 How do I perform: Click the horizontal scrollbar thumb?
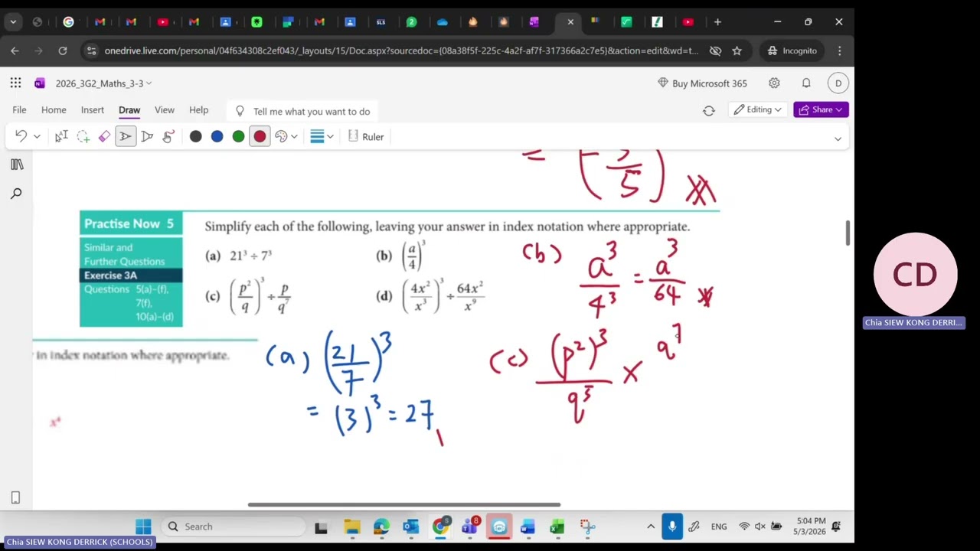tap(403, 504)
